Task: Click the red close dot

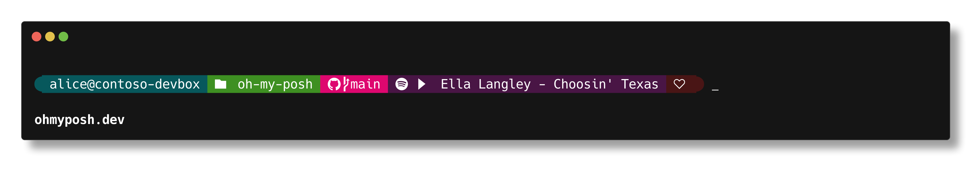Action: [37, 37]
